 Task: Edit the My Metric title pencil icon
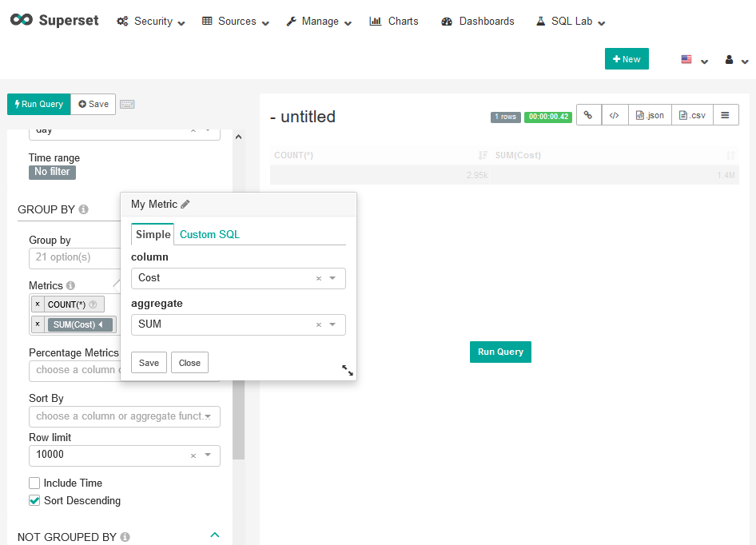pyautogui.click(x=185, y=205)
